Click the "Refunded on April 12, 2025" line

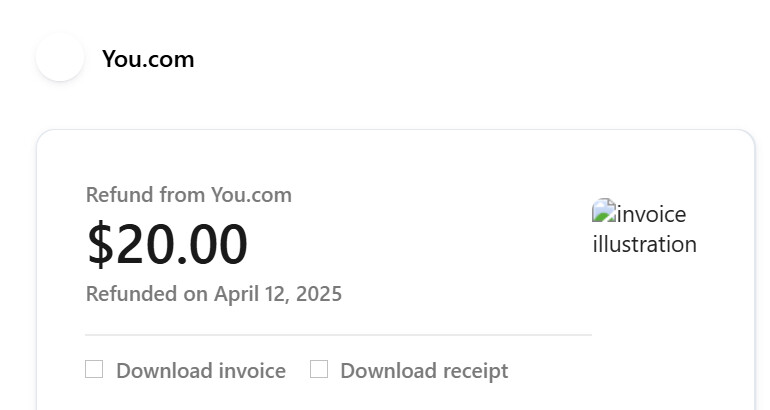point(214,294)
